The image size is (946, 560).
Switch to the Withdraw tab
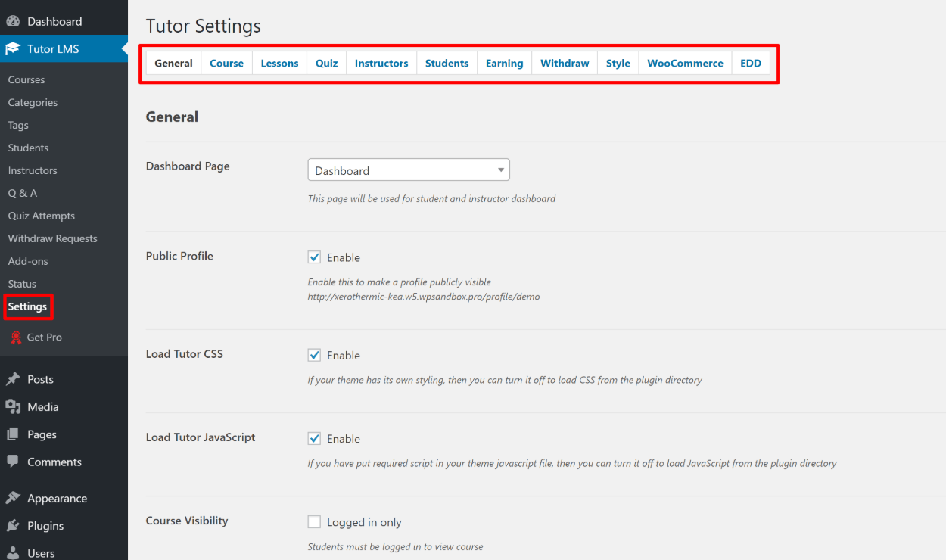click(565, 63)
